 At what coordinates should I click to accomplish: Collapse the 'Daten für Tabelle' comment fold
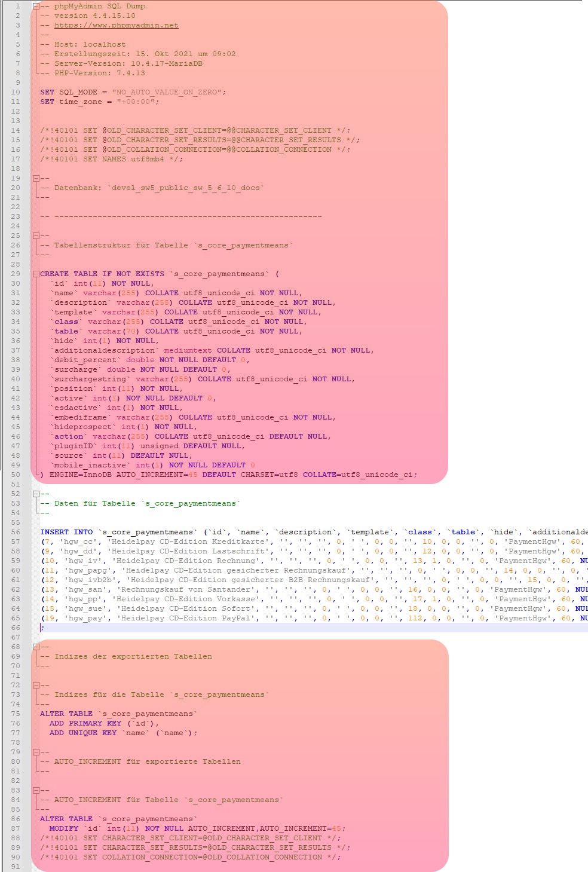pyautogui.click(x=36, y=494)
